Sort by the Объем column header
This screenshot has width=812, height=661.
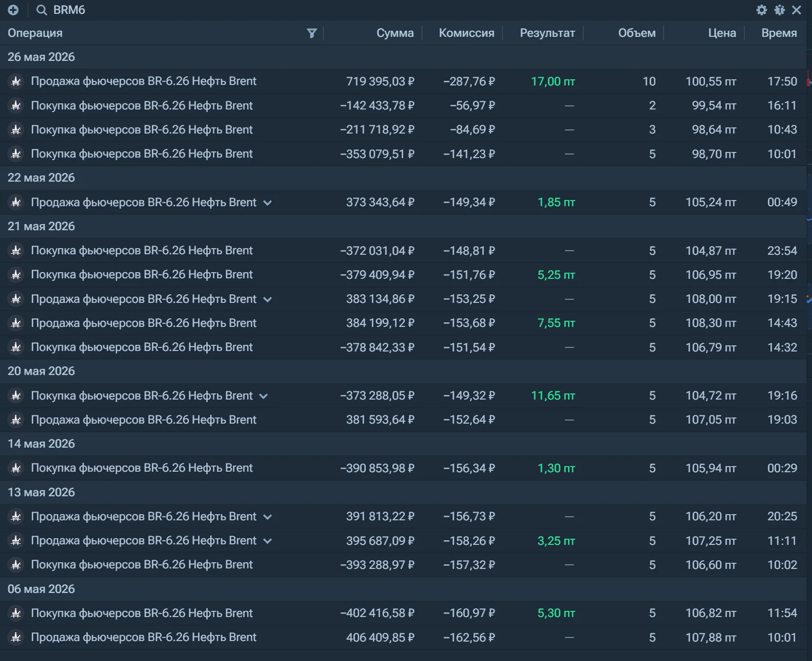coord(637,33)
